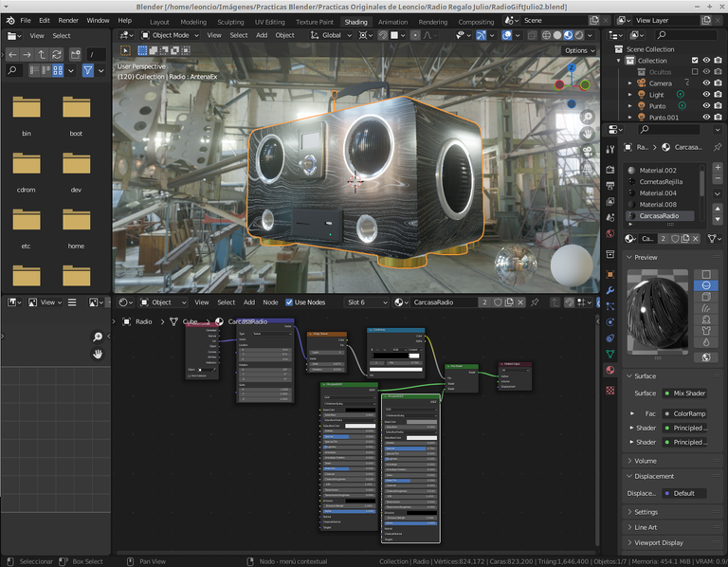This screenshot has width=728, height=567.
Task: Uncheck the Use Nodes checkbox
Action: point(290,302)
